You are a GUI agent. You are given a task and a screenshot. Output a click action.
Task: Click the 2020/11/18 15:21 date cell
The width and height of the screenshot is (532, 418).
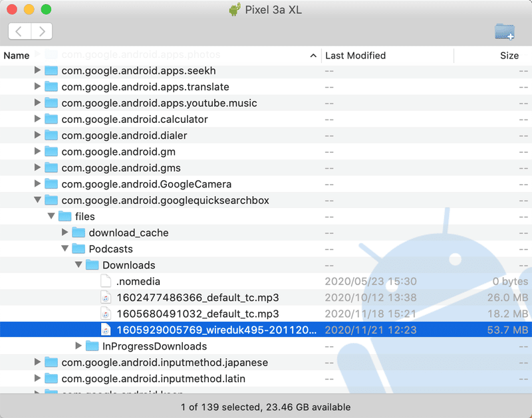pos(370,314)
